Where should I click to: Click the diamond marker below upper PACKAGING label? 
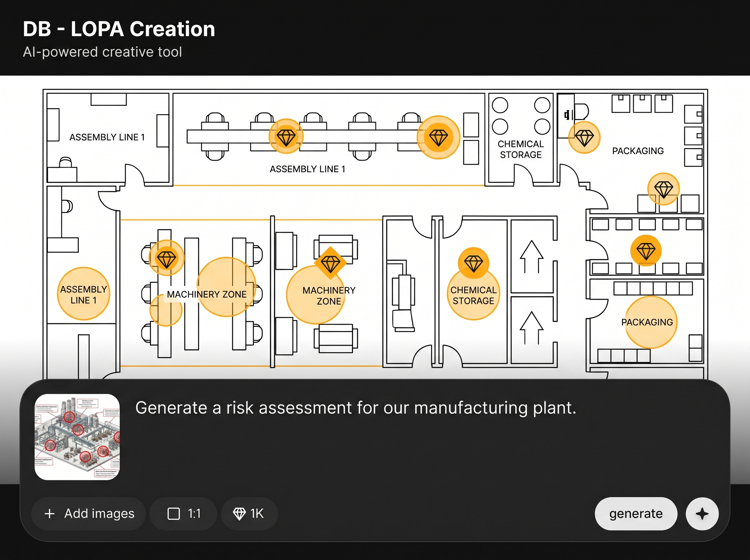pyautogui.click(x=663, y=189)
